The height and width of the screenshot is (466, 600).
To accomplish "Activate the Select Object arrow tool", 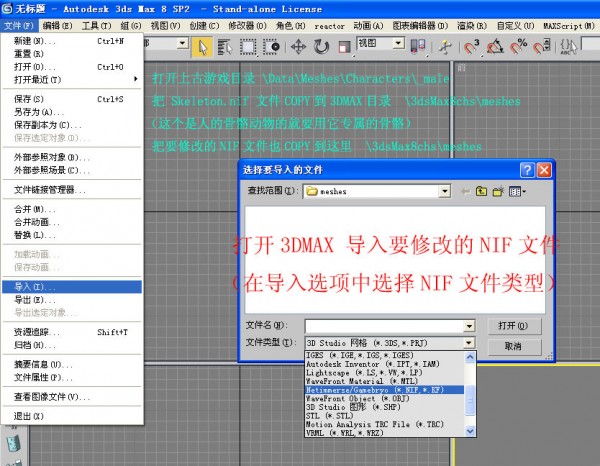I will [x=202, y=47].
